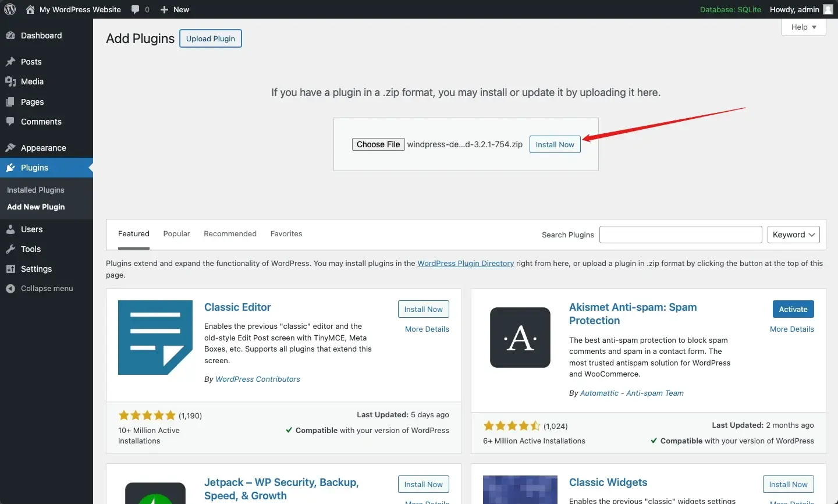Open the WordPress Plugin Directory link
The height and width of the screenshot is (504, 838).
pyautogui.click(x=466, y=264)
